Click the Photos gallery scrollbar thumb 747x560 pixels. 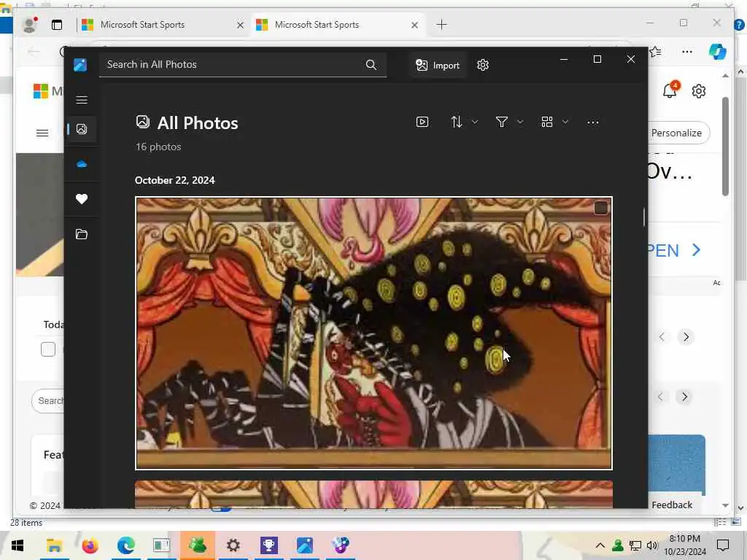pos(643,217)
